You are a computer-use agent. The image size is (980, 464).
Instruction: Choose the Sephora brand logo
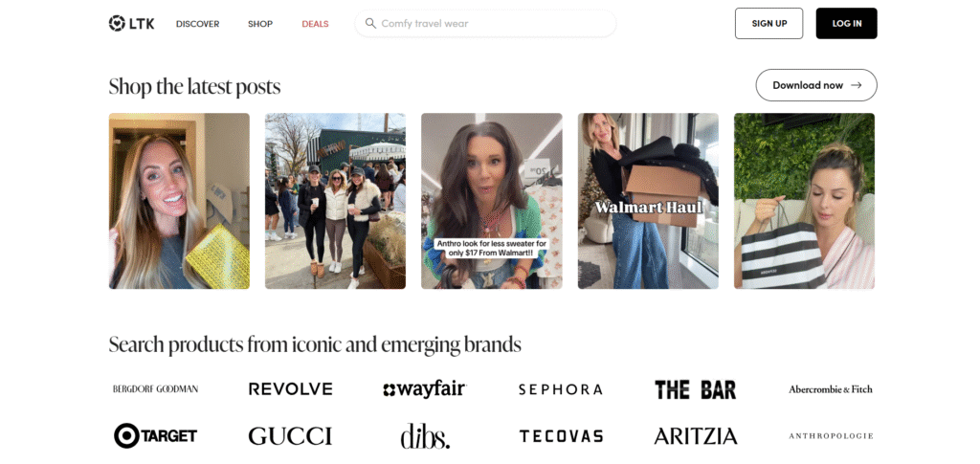click(x=561, y=389)
